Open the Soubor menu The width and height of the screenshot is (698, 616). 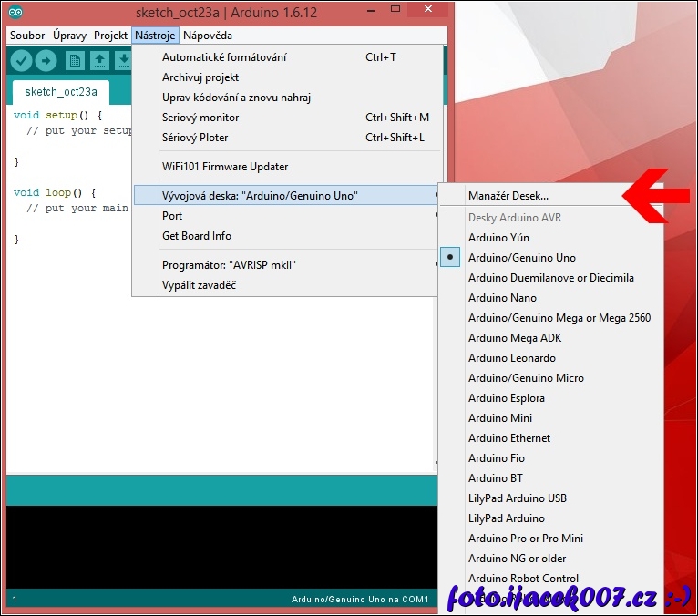click(x=27, y=36)
